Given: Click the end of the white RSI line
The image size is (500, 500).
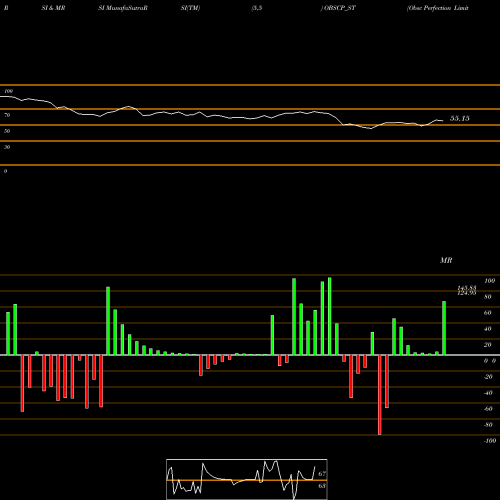Looking at the screenshot, I should click(x=443, y=120).
